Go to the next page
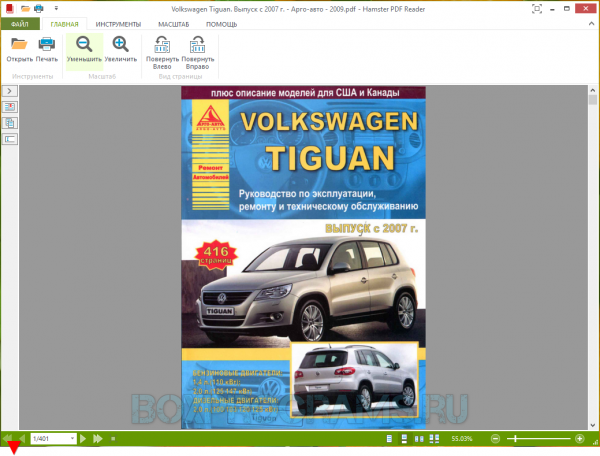Image resolution: width=600 pixels, height=456 pixels. 83,438
